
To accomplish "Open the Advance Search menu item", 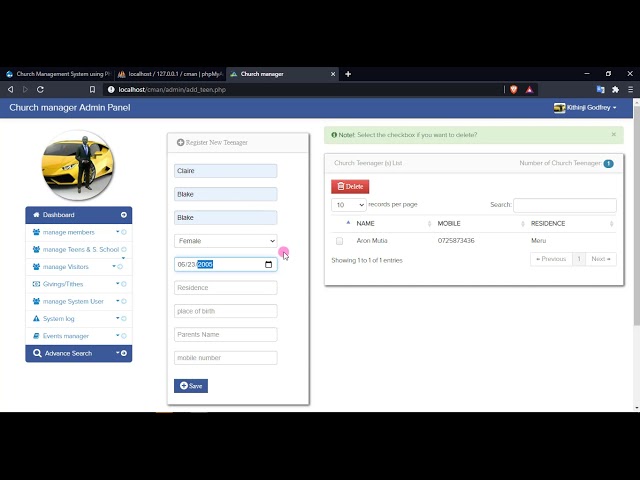I will point(79,353).
